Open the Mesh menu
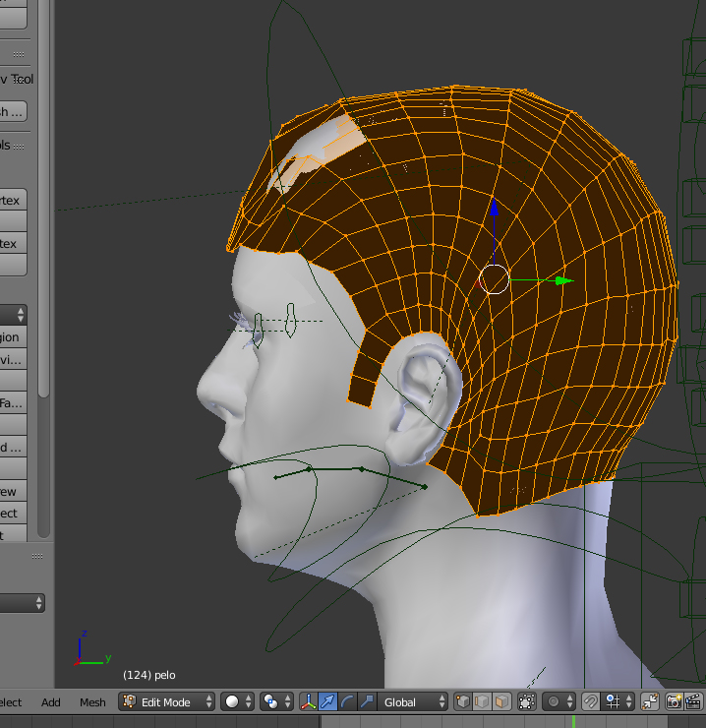This screenshot has height=728, width=706. 92,702
